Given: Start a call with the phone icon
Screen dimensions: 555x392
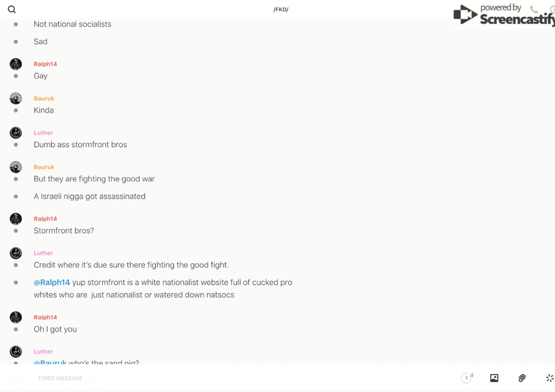Looking at the screenshot, I should coord(534,10).
